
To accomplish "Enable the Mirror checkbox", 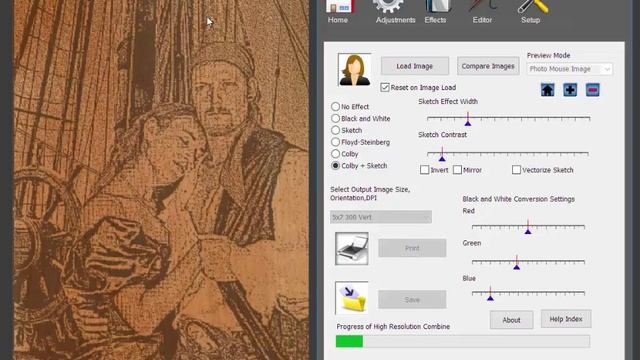I will click(x=457, y=170).
